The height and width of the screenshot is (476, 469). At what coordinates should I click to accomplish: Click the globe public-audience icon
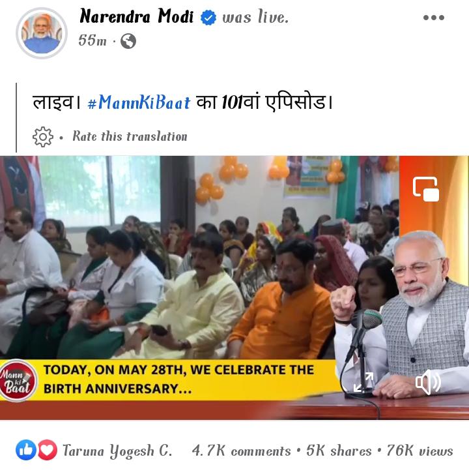(128, 41)
